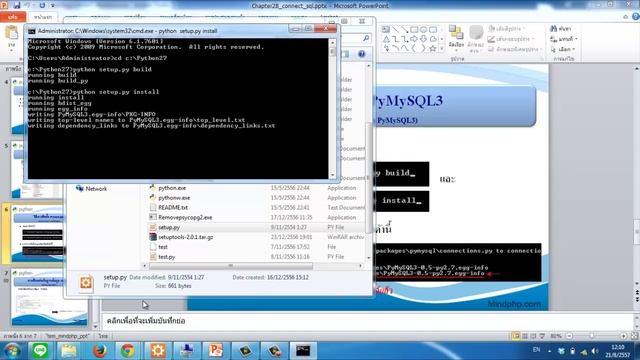The image size is (640, 360).
Task: Select test.py in the file list
Action: [167, 256]
